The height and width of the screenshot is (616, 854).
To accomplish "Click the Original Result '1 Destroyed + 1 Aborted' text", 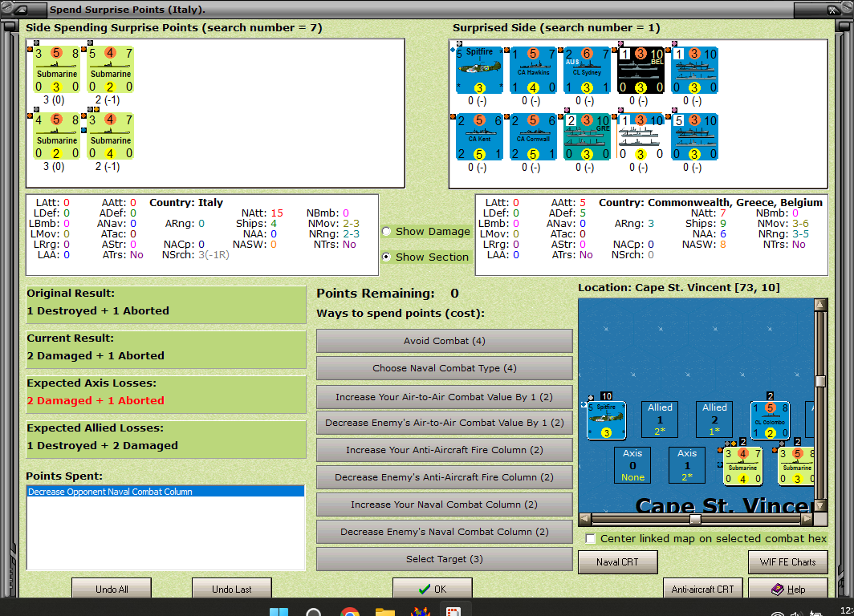I will 98,310.
